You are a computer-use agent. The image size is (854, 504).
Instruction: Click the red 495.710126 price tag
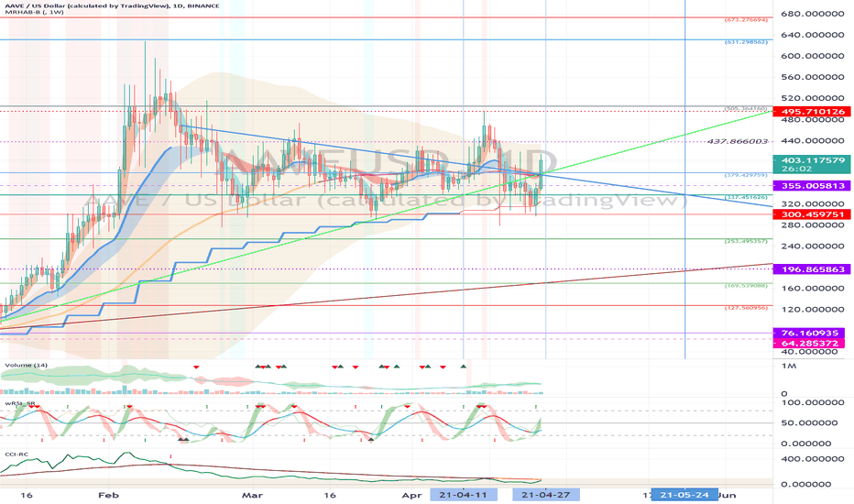pos(811,112)
